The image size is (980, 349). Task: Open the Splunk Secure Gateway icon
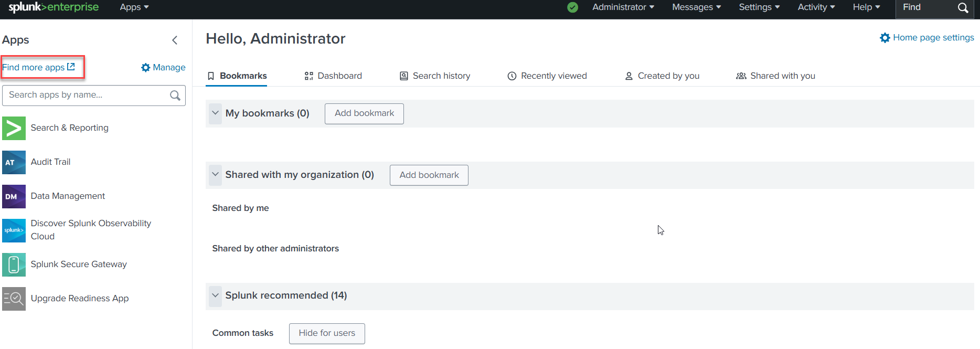coord(14,265)
